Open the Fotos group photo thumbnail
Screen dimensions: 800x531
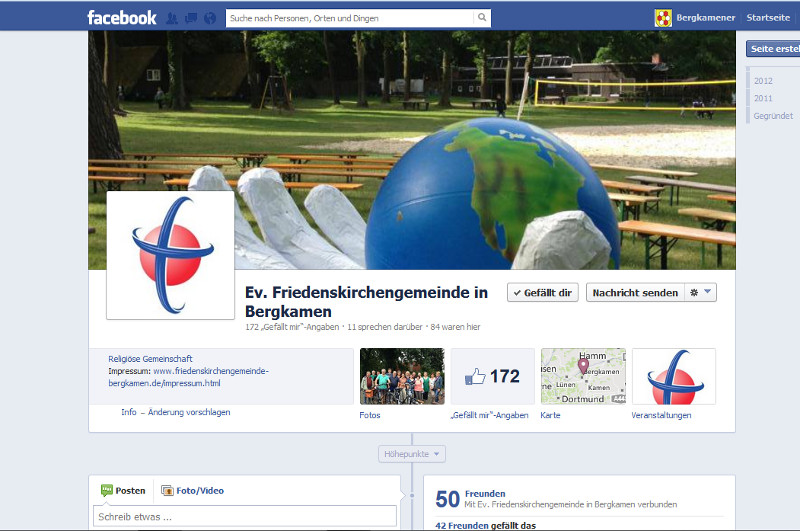click(x=402, y=376)
